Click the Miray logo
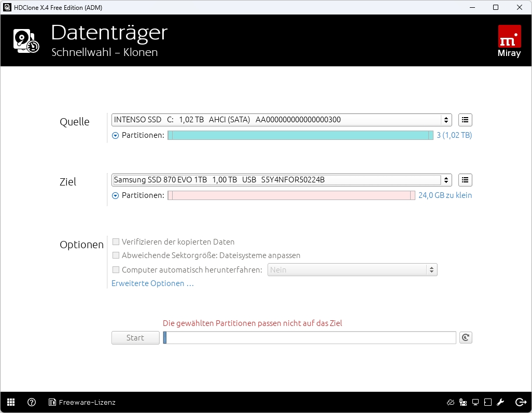Screen dimensions: 532x413 coord(509,41)
